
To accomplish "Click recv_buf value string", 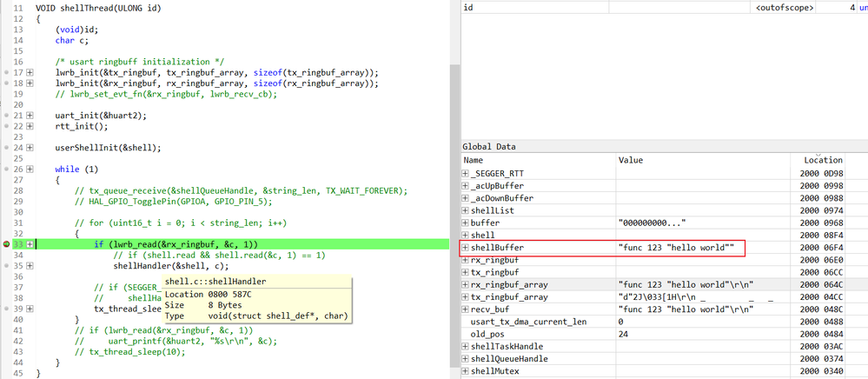I will [686, 309].
